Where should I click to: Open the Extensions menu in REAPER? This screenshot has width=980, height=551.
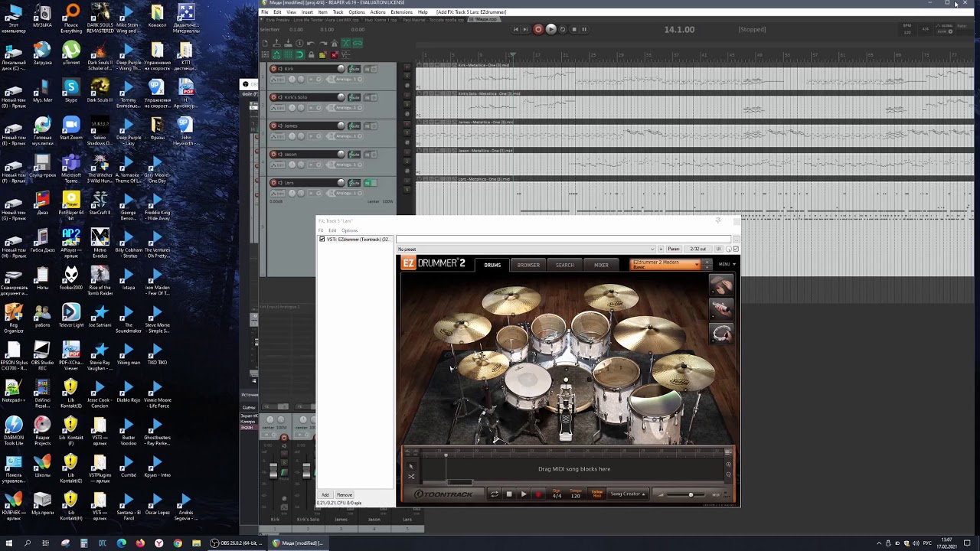(401, 12)
